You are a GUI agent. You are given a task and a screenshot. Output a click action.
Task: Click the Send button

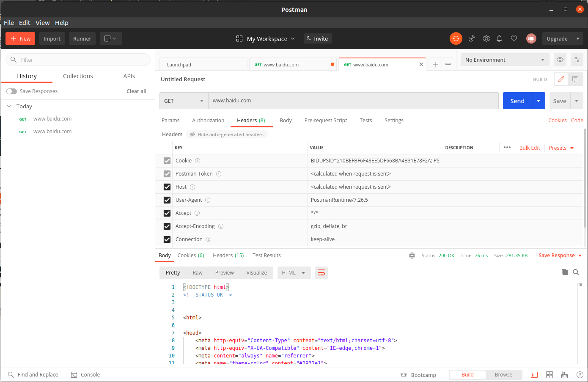point(517,101)
